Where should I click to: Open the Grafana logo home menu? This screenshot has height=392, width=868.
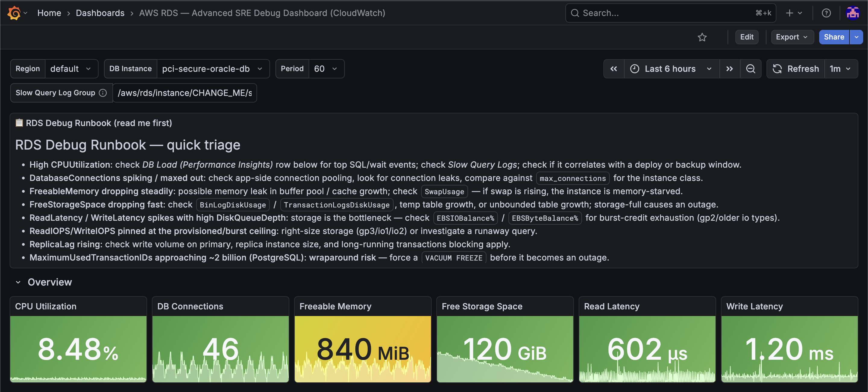point(14,13)
